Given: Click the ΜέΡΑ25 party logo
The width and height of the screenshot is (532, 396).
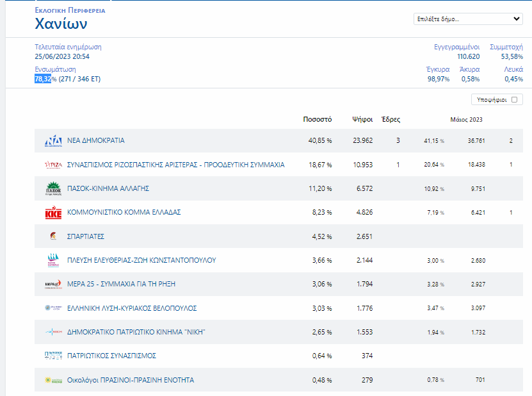Looking at the screenshot, I should (53, 285).
